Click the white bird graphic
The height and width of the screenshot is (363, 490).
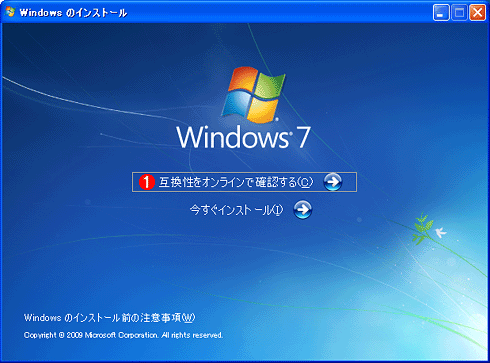point(440,232)
